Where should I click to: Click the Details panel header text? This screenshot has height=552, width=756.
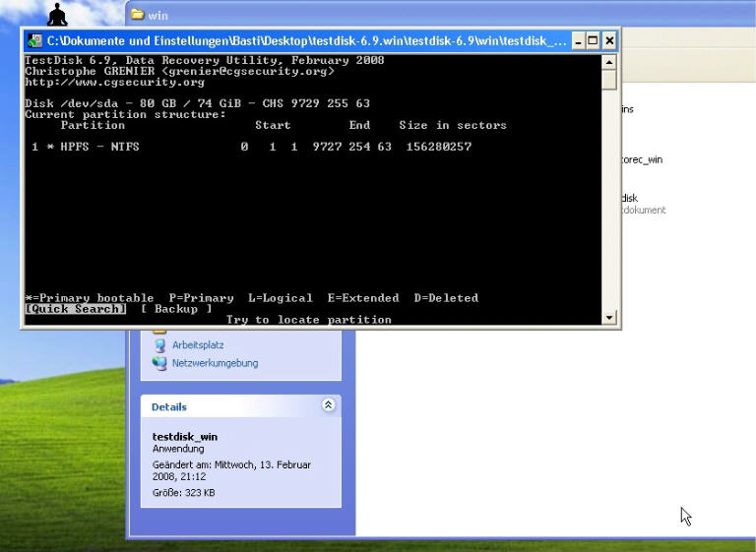168,407
